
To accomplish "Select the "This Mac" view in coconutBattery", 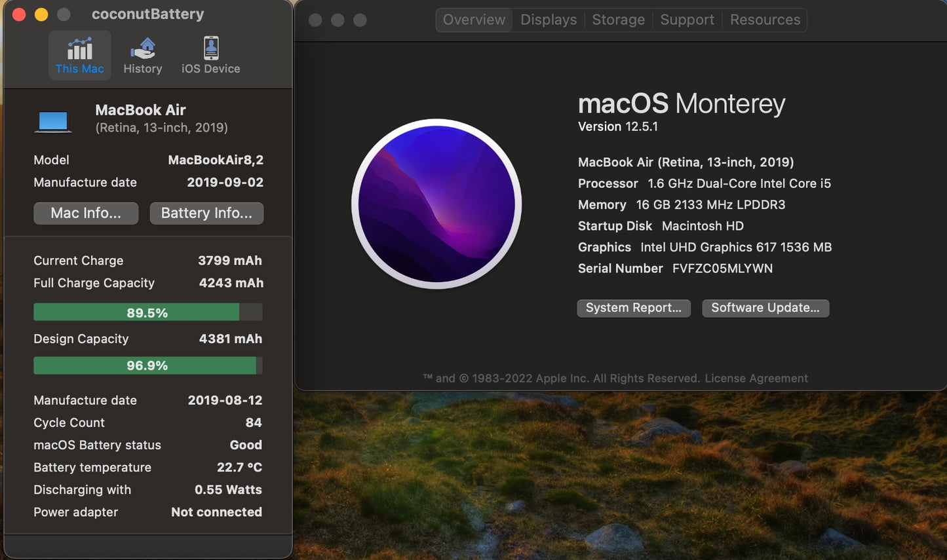I will point(79,55).
